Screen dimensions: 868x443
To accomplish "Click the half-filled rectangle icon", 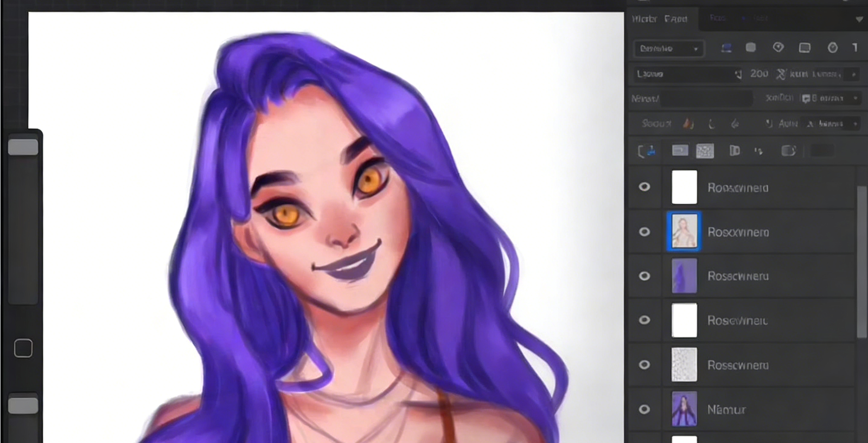I will point(735,151).
